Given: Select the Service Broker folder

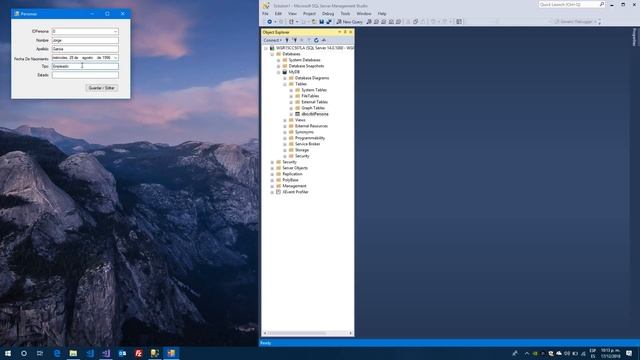Looking at the screenshot, I should tap(307, 144).
